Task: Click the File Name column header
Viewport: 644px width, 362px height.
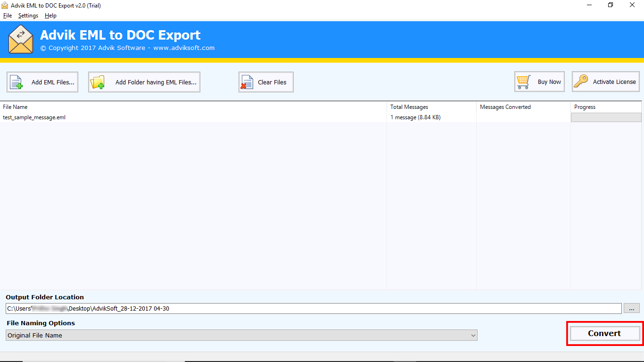Action: (193, 107)
